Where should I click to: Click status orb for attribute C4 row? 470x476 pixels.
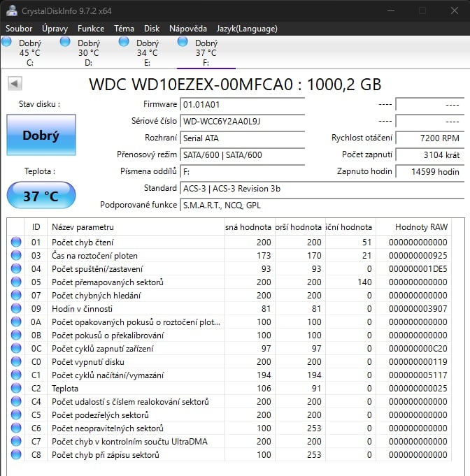click(x=16, y=401)
